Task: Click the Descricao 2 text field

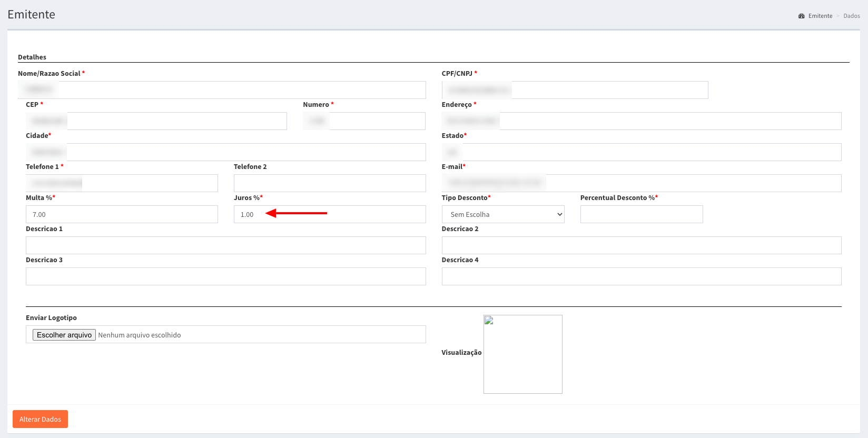Action: point(642,245)
